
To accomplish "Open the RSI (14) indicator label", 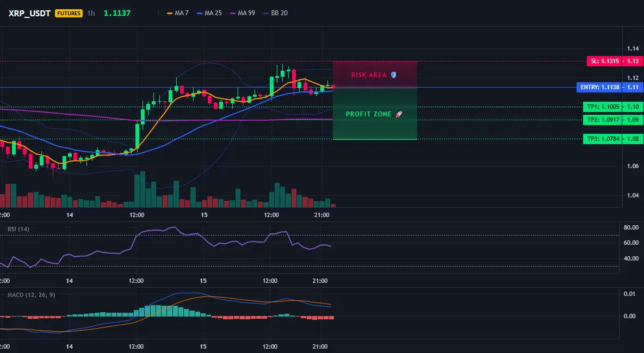I will (x=18, y=229).
